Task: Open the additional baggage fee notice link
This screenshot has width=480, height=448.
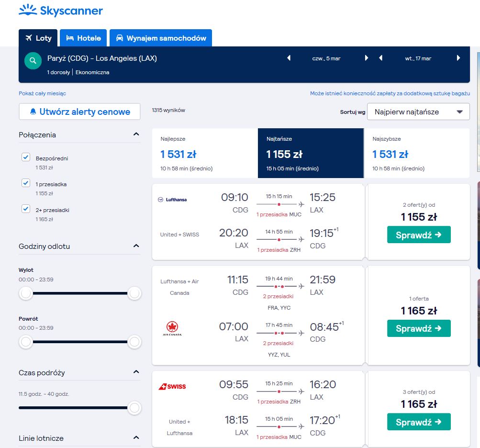Action: [x=390, y=93]
